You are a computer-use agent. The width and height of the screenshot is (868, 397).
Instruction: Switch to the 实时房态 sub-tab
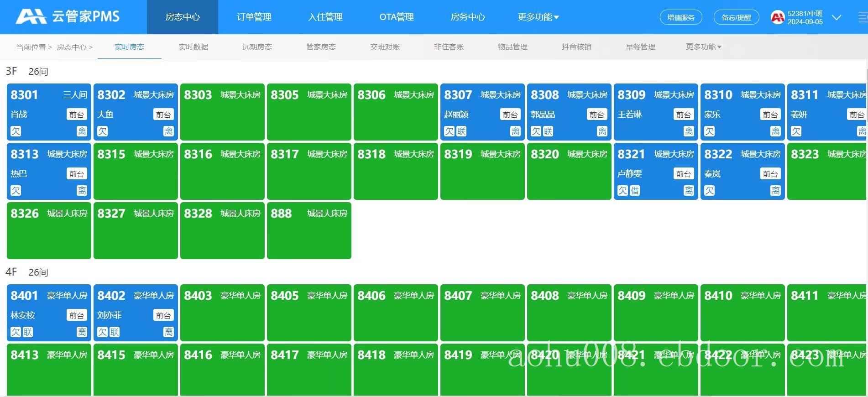(129, 47)
